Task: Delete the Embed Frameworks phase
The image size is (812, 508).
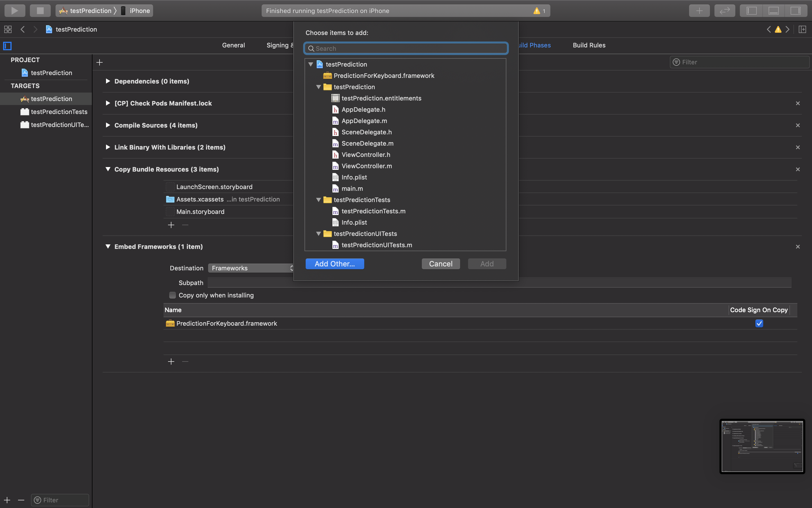Action: [798, 247]
